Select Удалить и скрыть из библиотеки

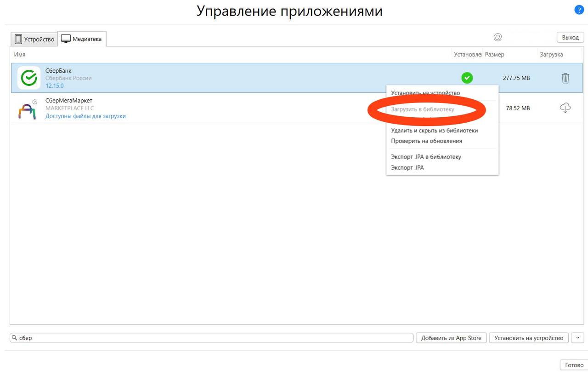[434, 131]
